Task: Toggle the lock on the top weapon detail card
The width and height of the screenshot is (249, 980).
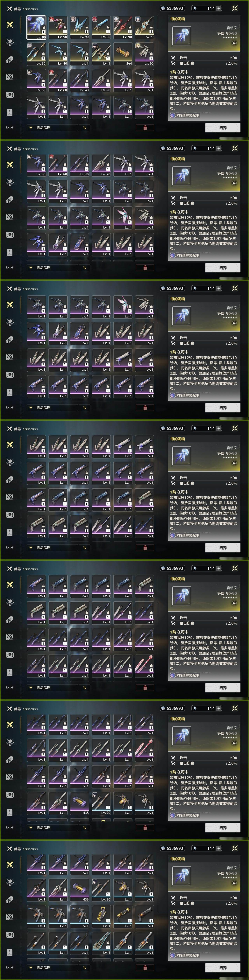Action: pos(234,43)
